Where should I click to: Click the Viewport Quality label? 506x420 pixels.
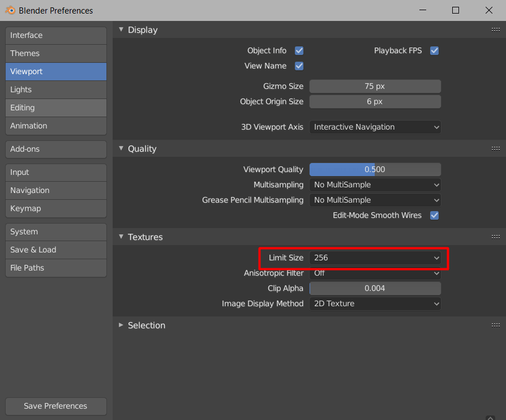coord(273,169)
